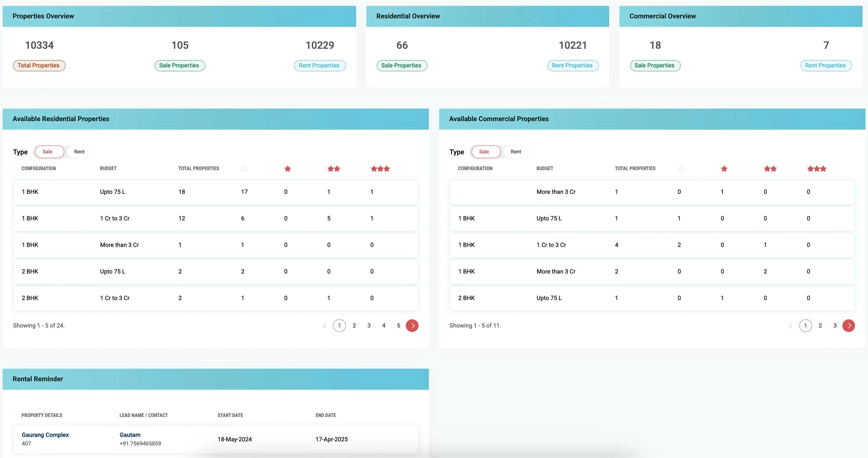
Task: Click the 18 commercial sale count
Action: point(655,45)
